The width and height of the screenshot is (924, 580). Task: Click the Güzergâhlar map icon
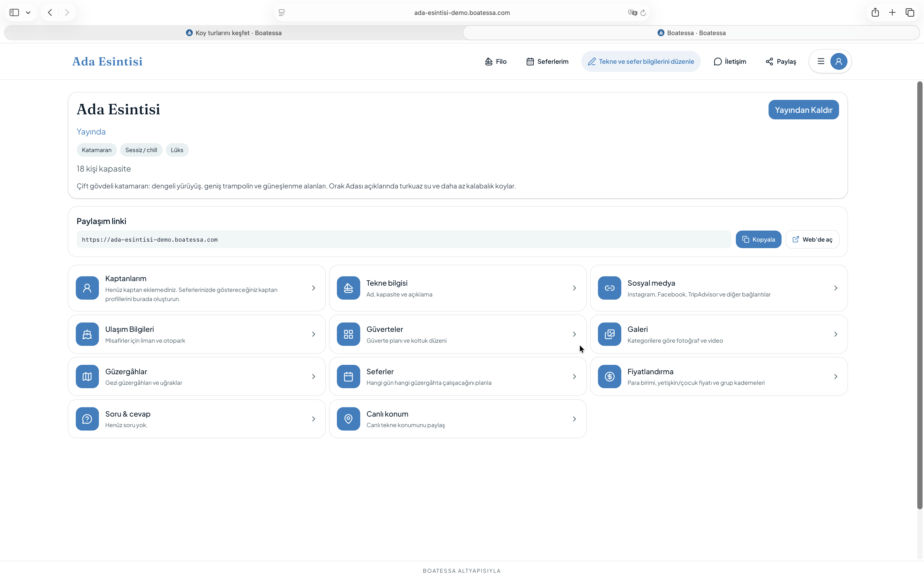(87, 376)
